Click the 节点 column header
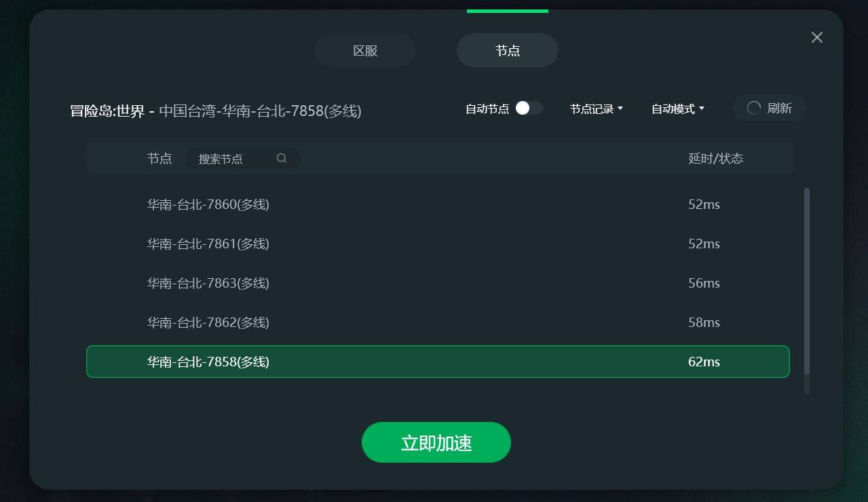This screenshot has height=502, width=868. pyautogui.click(x=159, y=158)
